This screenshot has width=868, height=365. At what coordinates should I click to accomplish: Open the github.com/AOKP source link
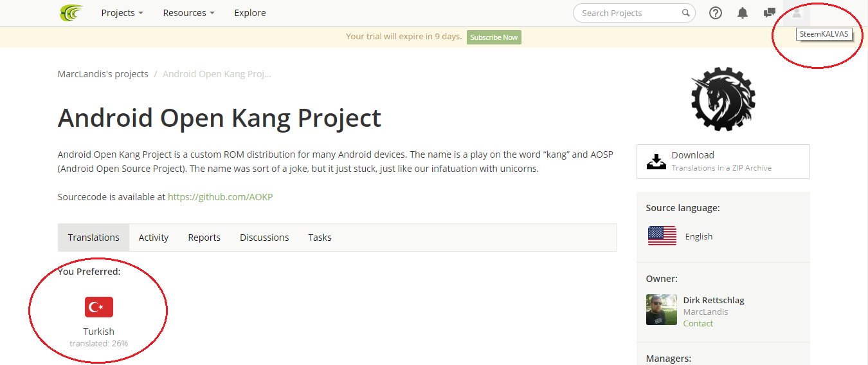(x=221, y=197)
